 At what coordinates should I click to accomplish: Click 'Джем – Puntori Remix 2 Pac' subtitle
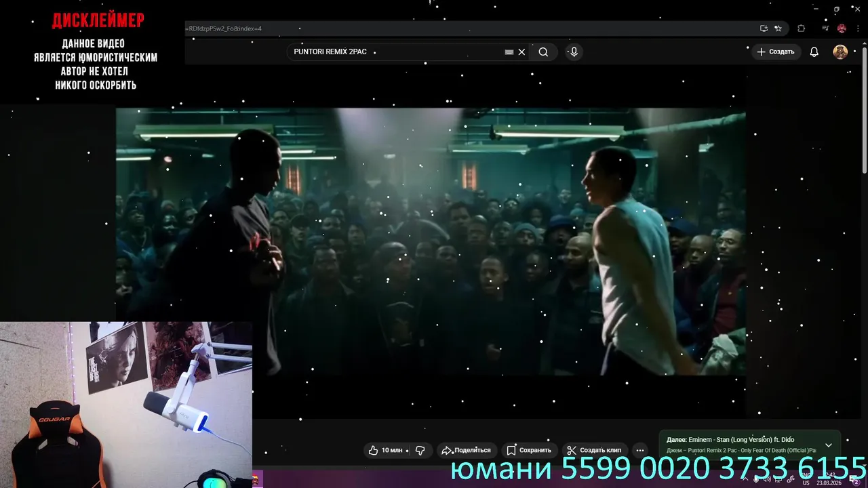pyautogui.click(x=741, y=451)
